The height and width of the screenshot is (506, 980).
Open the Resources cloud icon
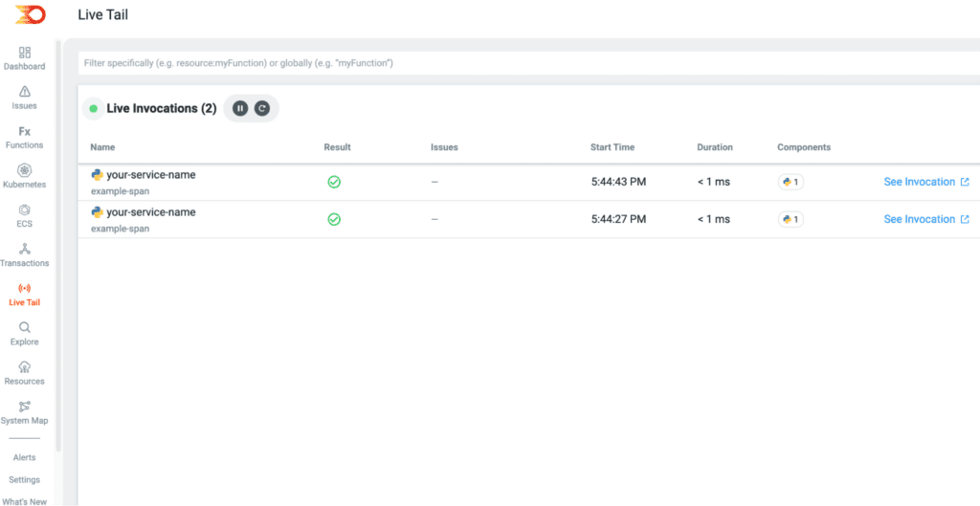click(24, 366)
